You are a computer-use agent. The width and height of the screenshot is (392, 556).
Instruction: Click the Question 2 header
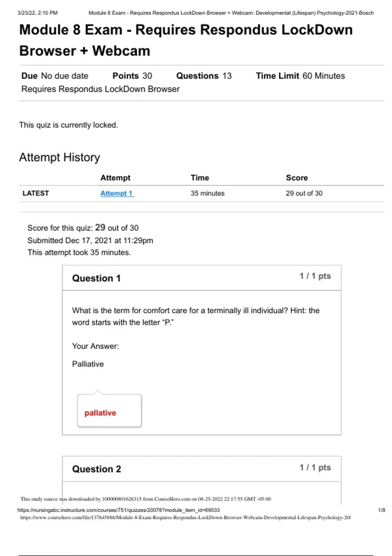coord(96,469)
